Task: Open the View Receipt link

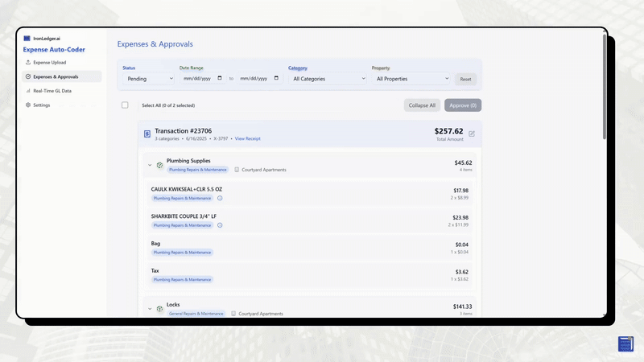Action: tap(247, 139)
